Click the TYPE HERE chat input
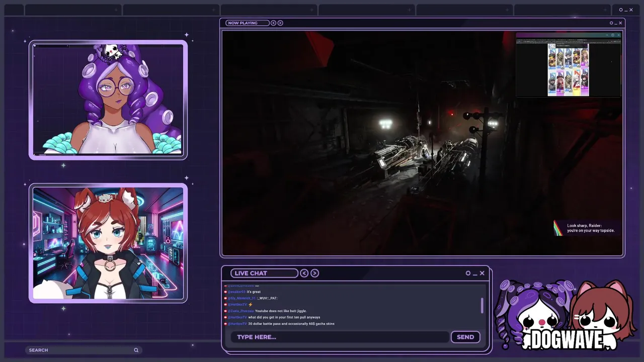Screen dimensions: 644x362 pyautogui.click(x=340, y=337)
